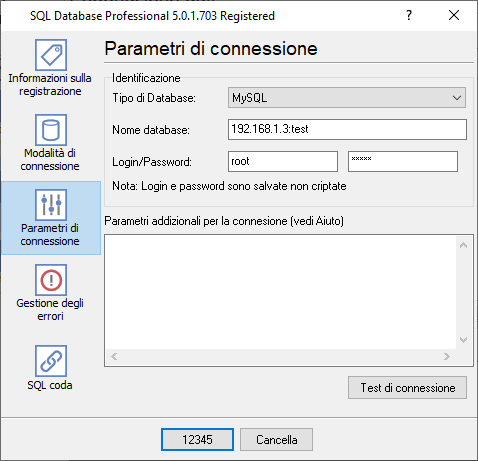Click the Login/Password label

click(x=152, y=162)
